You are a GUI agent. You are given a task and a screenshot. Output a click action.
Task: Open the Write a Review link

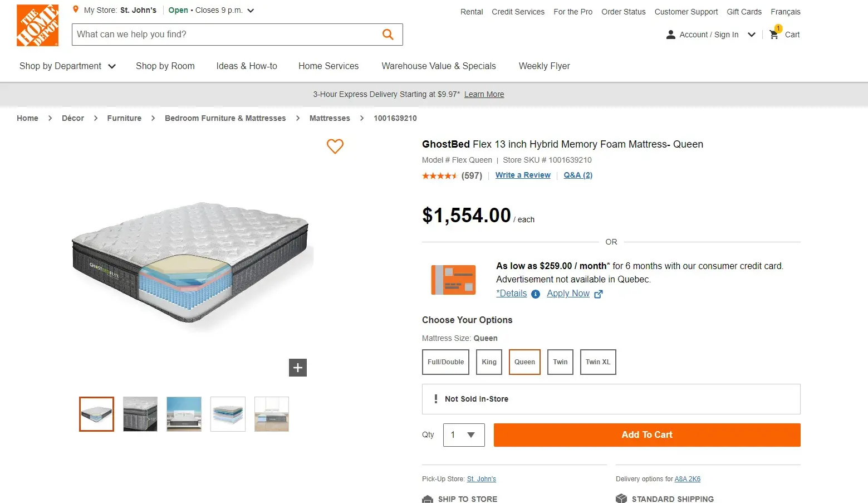click(x=523, y=175)
